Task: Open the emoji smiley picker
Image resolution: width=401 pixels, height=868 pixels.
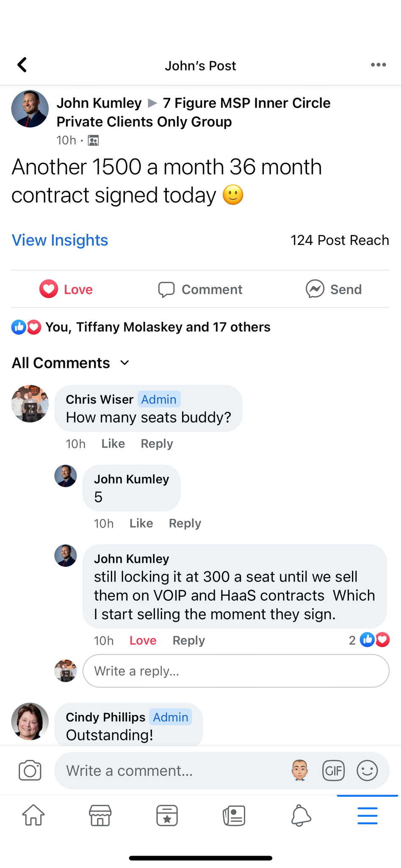Action: [367, 771]
